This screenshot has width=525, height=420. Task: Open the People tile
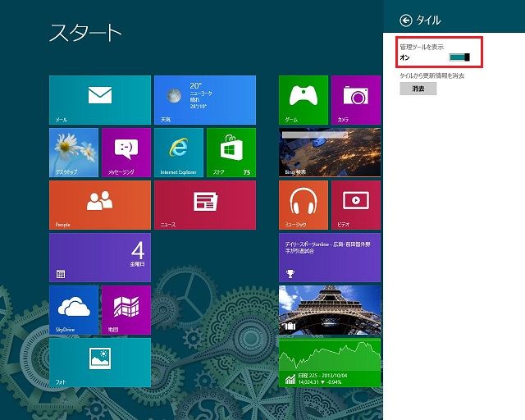tap(100, 205)
